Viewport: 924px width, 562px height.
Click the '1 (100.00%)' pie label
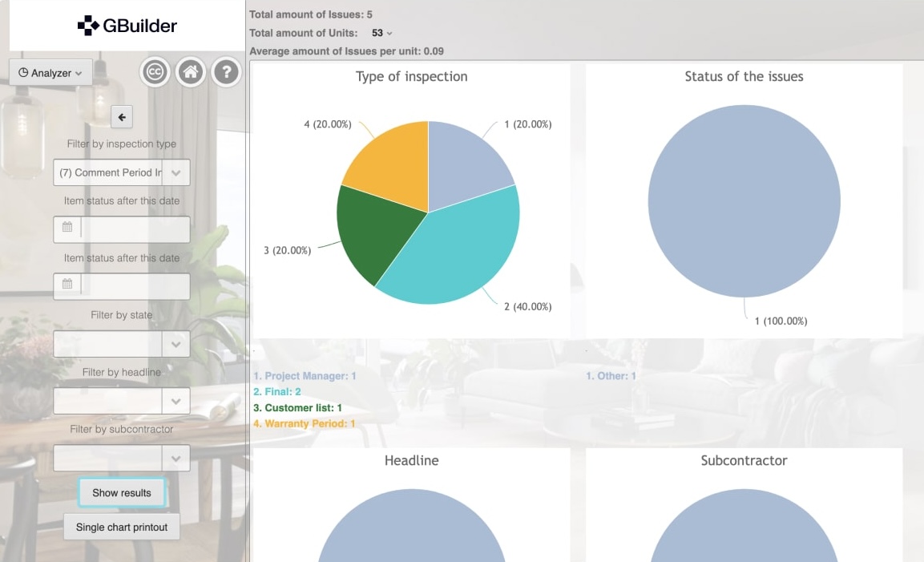[781, 321]
